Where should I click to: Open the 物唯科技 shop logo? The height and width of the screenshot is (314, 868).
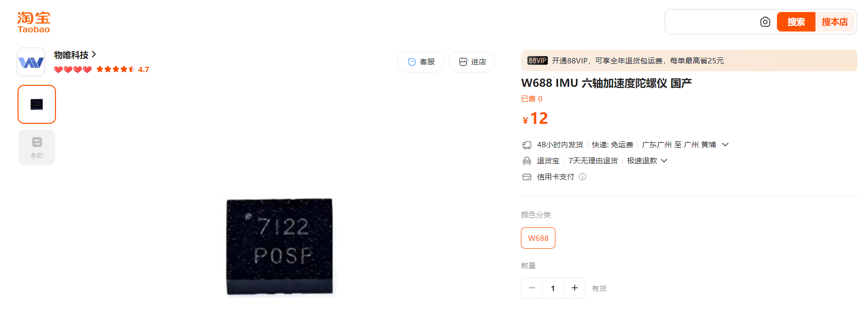(31, 62)
